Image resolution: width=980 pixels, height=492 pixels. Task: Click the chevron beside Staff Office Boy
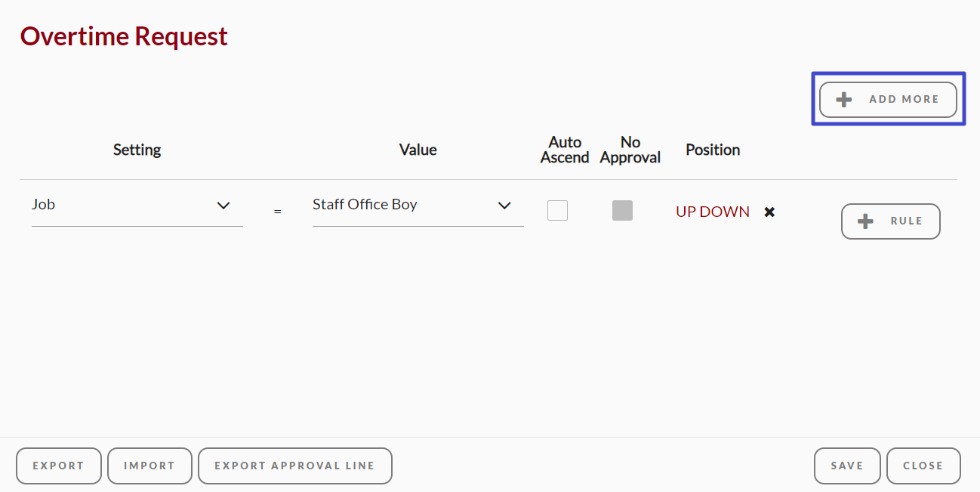(x=504, y=206)
